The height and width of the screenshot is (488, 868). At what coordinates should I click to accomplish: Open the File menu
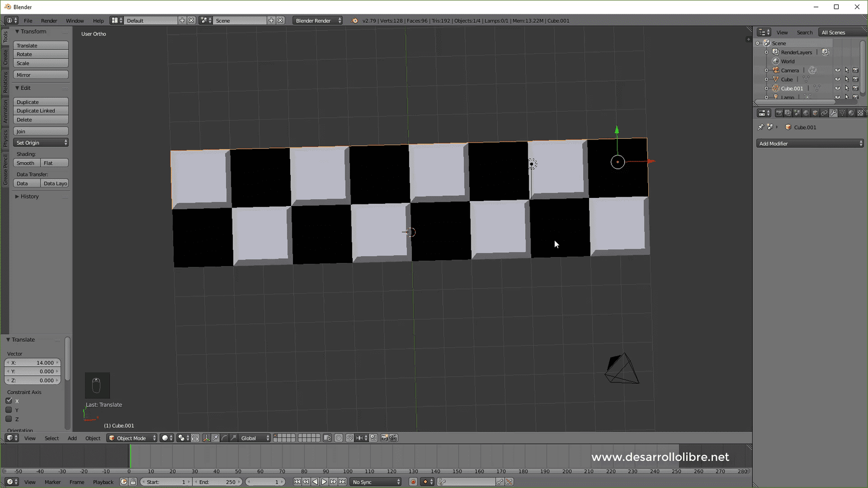(28, 21)
